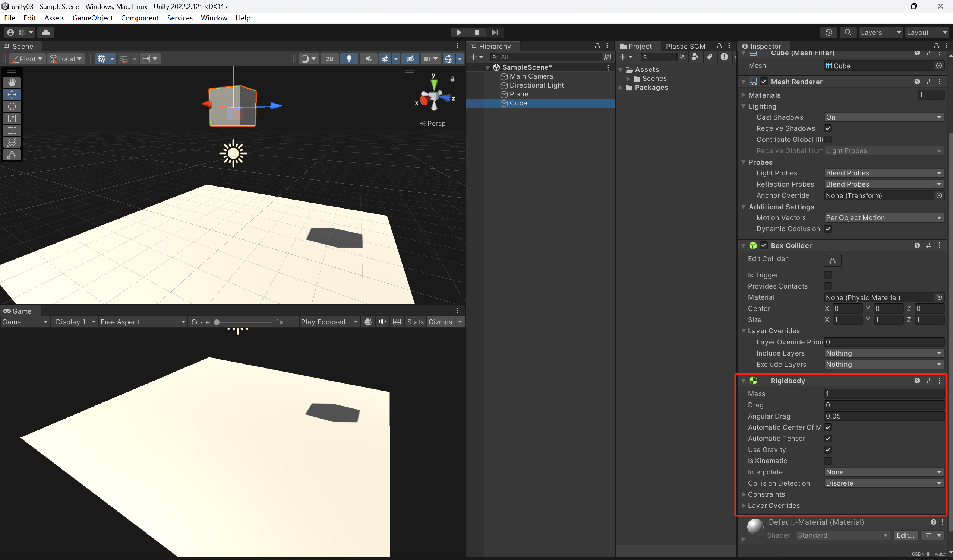Open the Collision Detection dropdown

tap(884, 483)
